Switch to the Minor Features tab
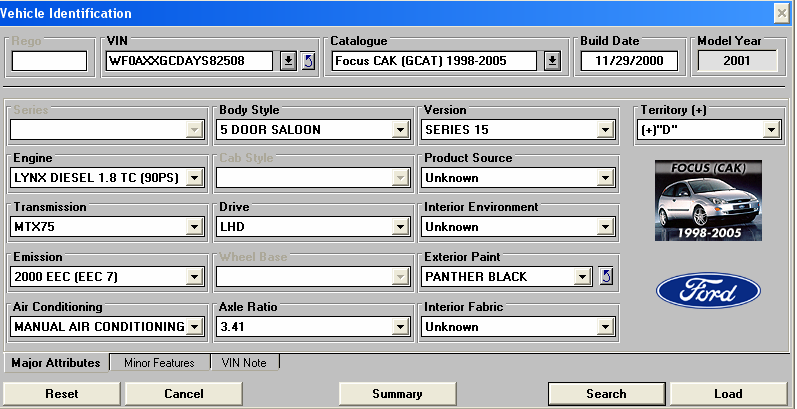The image size is (797, 409). pyautogui.click(x=159, y=363)
